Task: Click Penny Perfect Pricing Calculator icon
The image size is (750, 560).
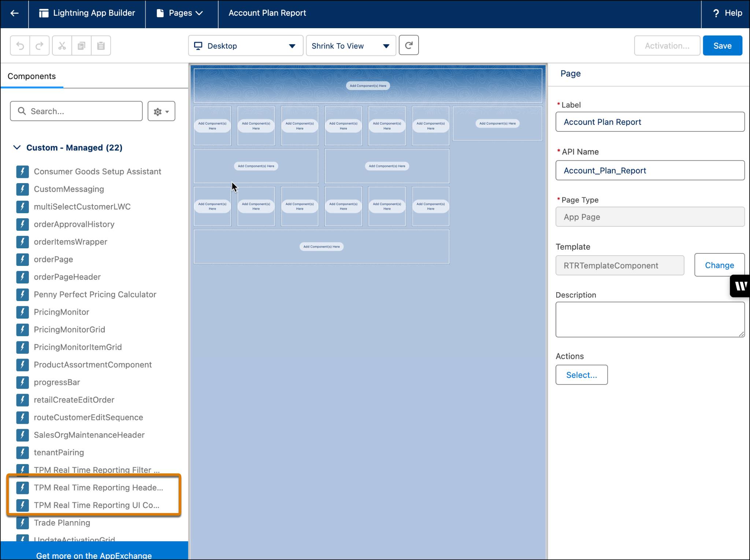Action: 23,294
